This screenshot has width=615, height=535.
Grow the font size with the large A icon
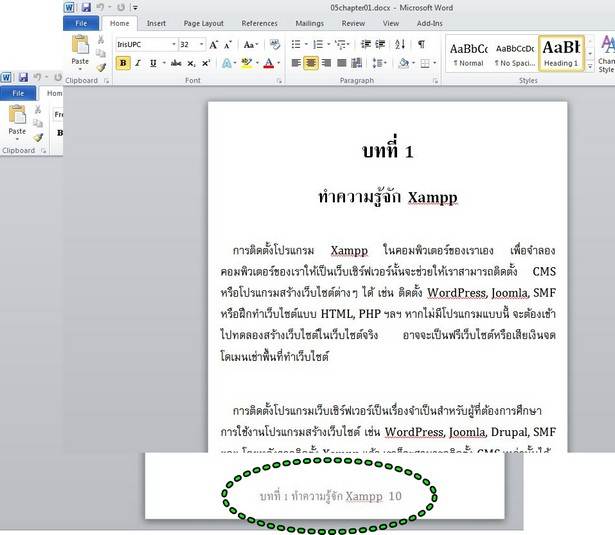point(213,45)
